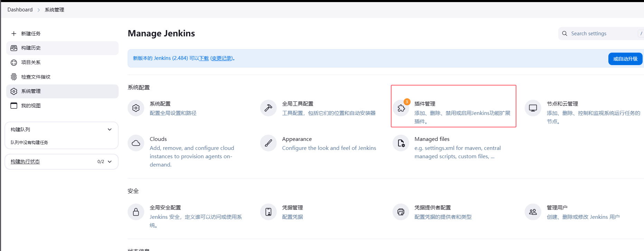Click the 构建队列 panel title
Image resolution: width=644 pixels, height=251 pixels.
[20, 129]
